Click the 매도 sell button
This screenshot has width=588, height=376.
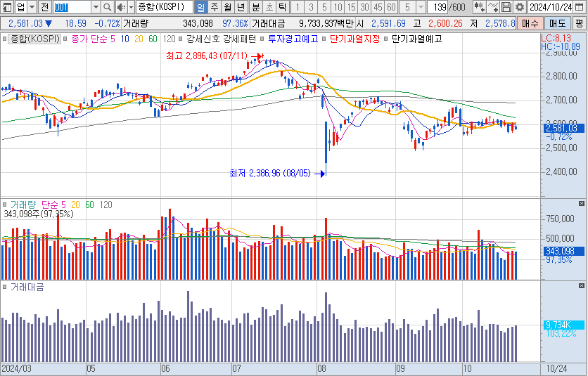click(558, 23)
